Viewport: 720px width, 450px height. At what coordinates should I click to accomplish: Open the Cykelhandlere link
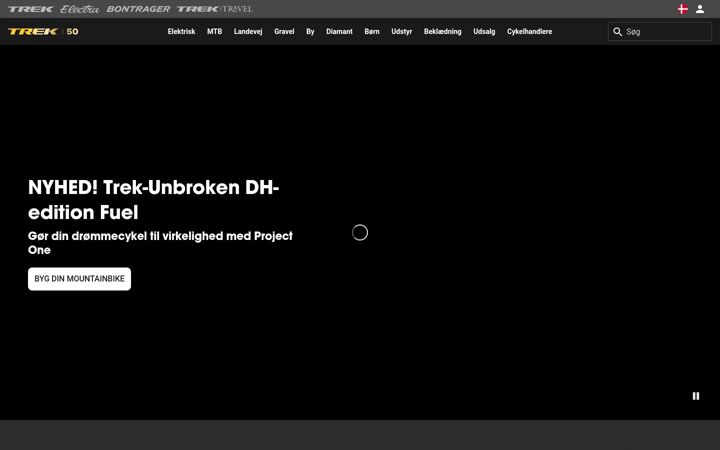529,32
